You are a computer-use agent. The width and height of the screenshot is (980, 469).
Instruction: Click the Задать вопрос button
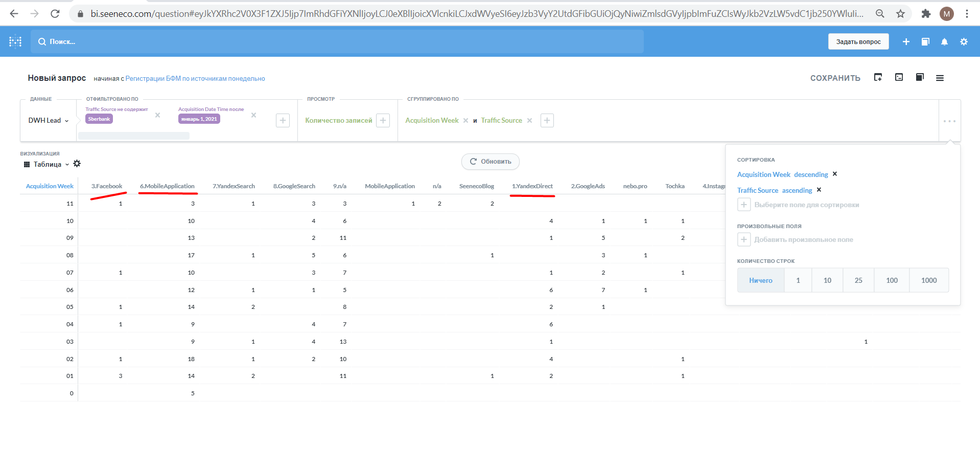click(858, 42)
